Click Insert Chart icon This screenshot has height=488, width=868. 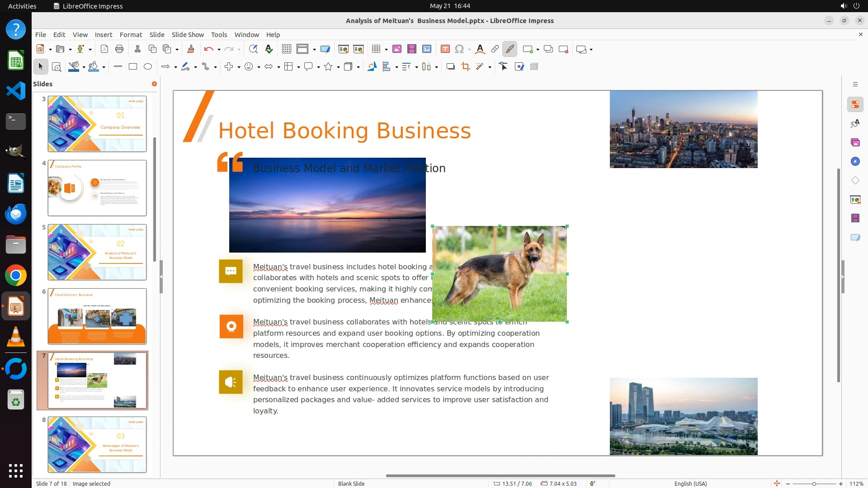(426, 49)
